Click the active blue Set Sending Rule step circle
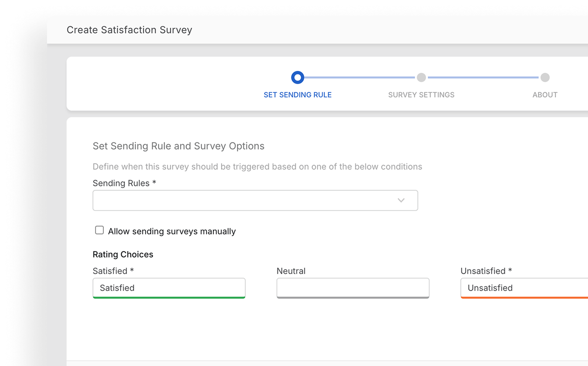 click(297, 77)
